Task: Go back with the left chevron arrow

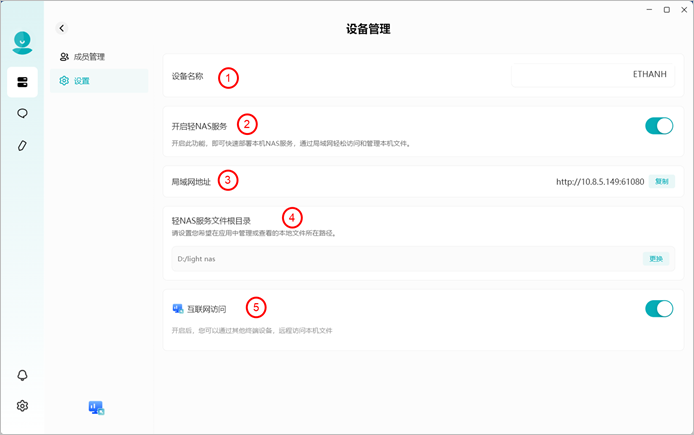Action: [x=62, y=28]
